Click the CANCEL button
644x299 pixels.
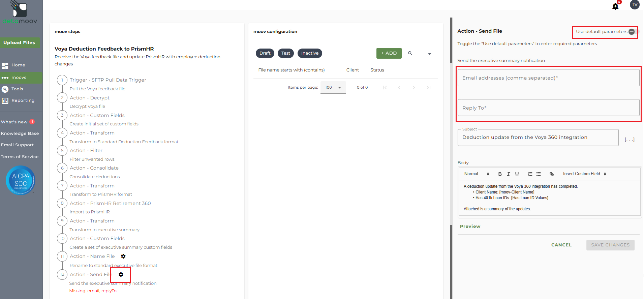(x=561, y=245)
